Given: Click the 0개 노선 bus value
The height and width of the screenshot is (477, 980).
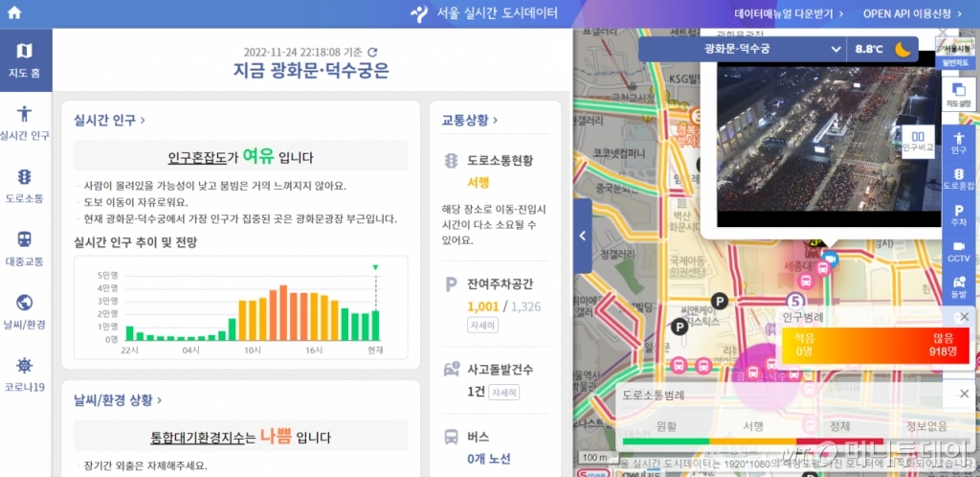Looking at the screenshot, I should click(x=489, y=459).
